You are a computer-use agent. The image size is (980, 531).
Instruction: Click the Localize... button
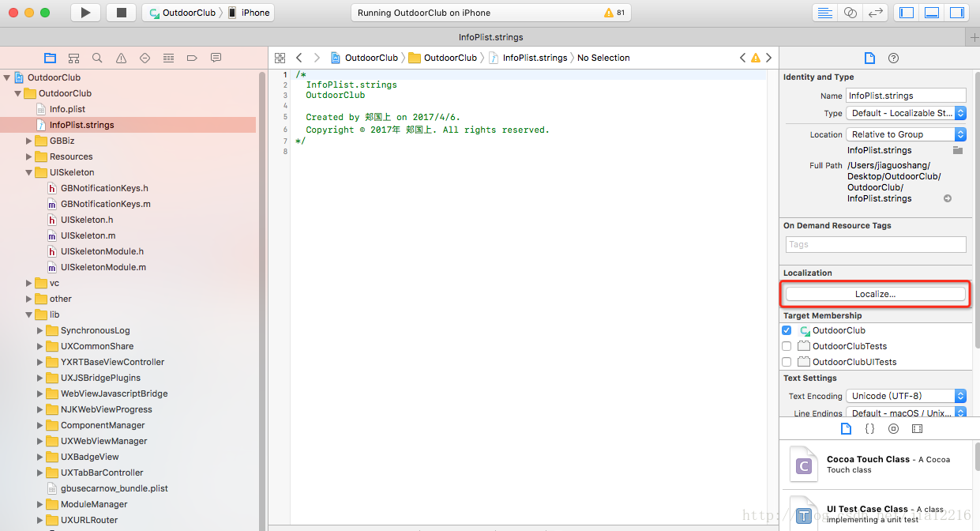click(876, 294)
